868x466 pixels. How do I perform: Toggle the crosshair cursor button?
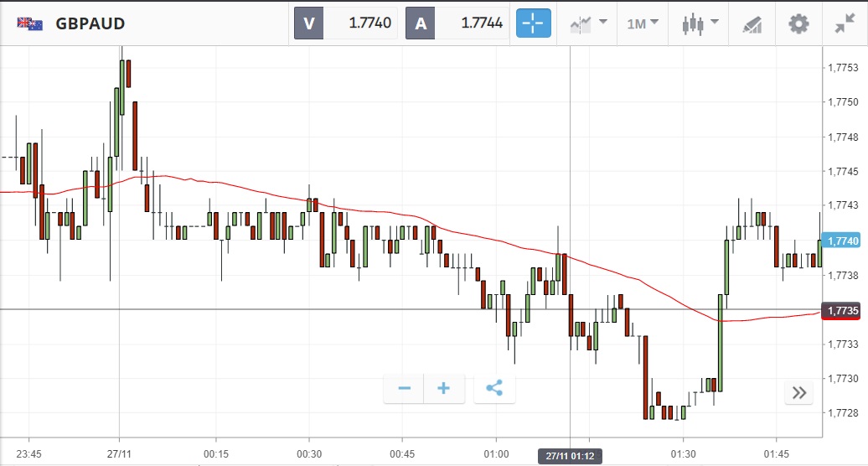coord(534,23)
